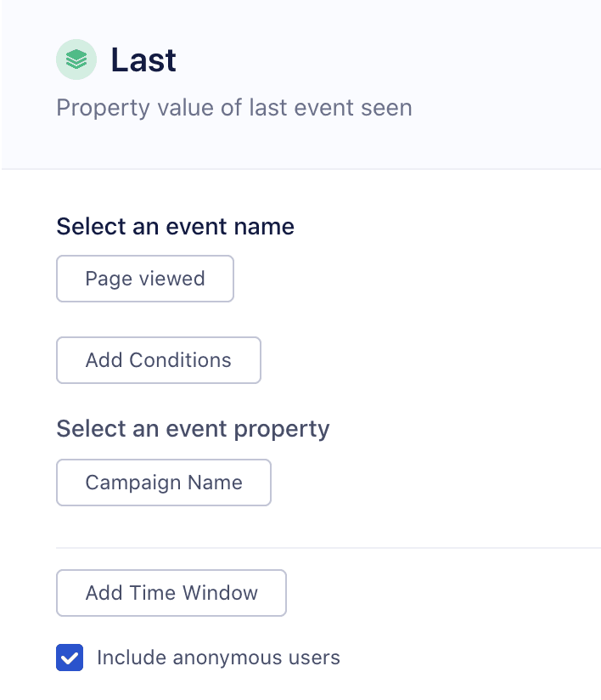The width and height of the screenshot is (601, 700).
Task: Toggle the Include anonymous users checkbox
Action: (70, 657)
